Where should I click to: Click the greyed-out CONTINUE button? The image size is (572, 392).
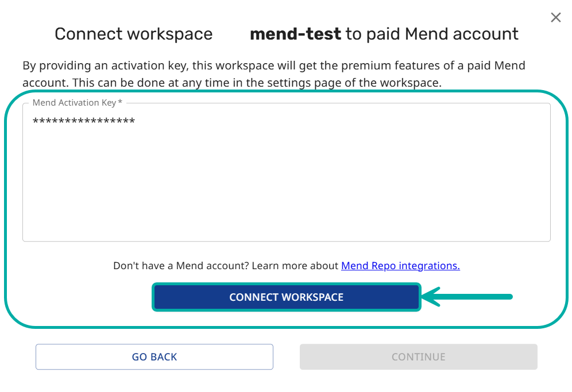coord(418,356)
